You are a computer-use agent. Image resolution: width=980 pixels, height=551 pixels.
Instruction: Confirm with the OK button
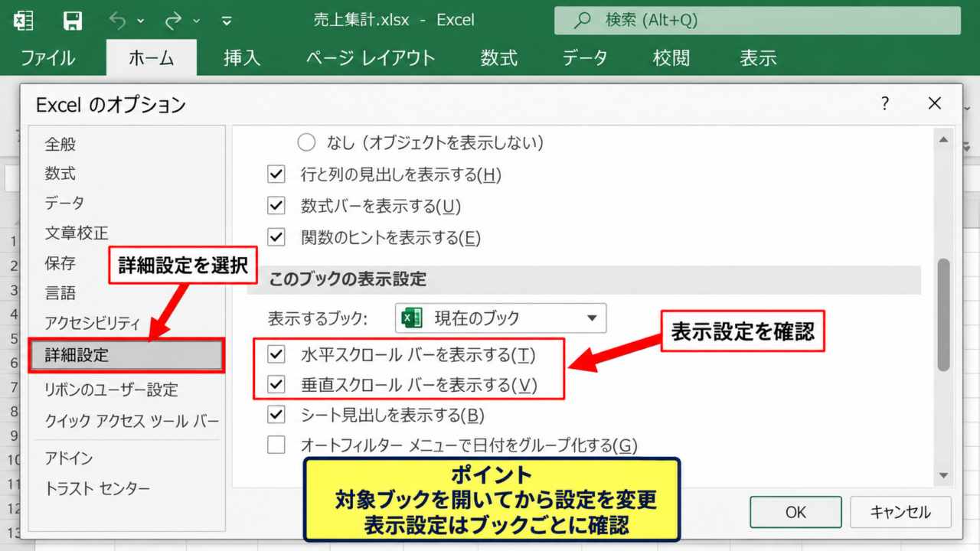(x=795, y=512)
